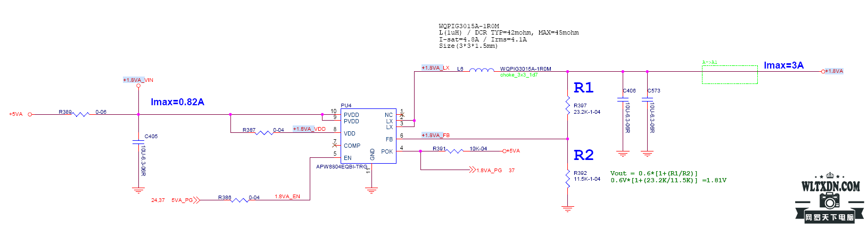Click the Imax=3A annotation text
This screenshot has width=868, height=228.
(784, 65)
